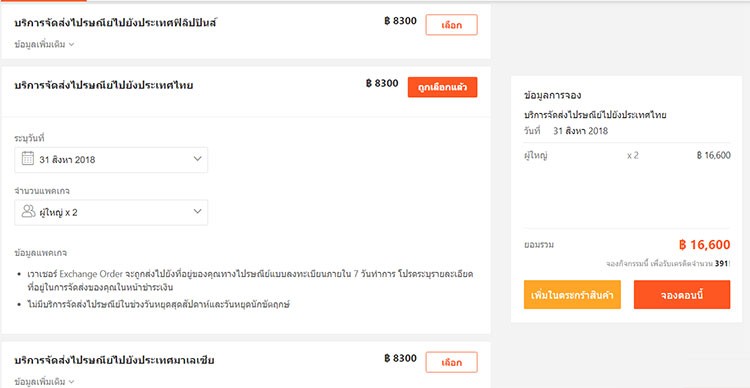
Task: Open the ผู้ใหญ่ x 2 quantity dropdown
Action: [111, 212]
